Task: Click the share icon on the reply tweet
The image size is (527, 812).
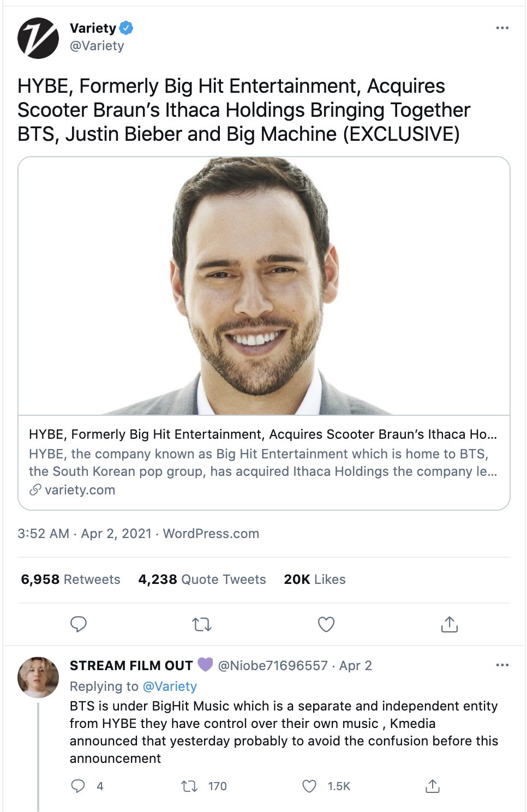Action: point(432,786)
